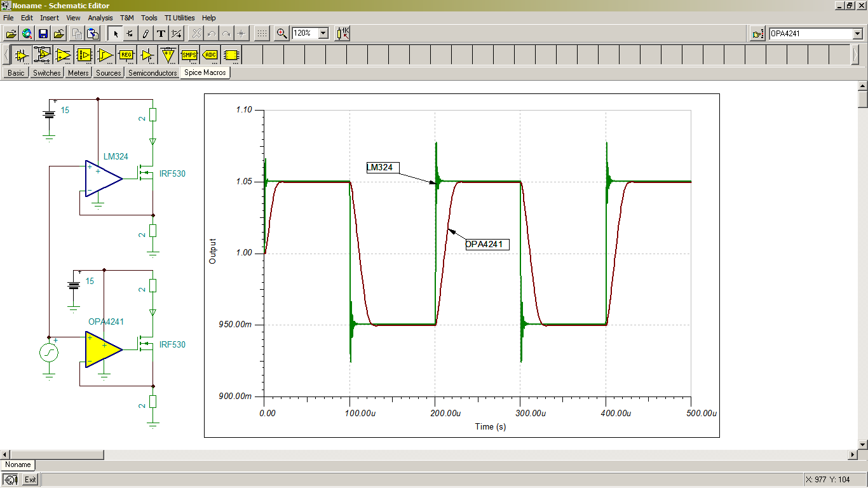The width and height of the screenshot is (868, 488).
Task: Pick the REG voltage regulator macro icon
Action: point(126,55)
